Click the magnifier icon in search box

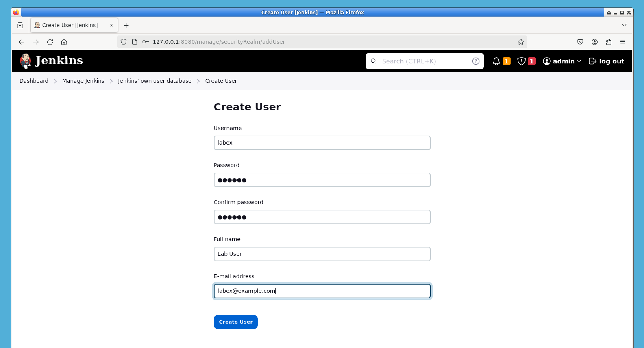(374, 61)
